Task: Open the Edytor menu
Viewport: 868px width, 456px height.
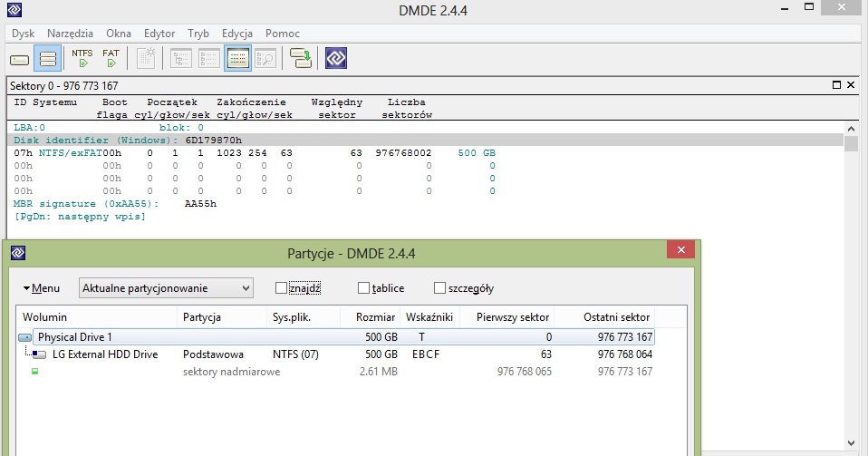Action: pyautogui.click(x=159, y=34)
